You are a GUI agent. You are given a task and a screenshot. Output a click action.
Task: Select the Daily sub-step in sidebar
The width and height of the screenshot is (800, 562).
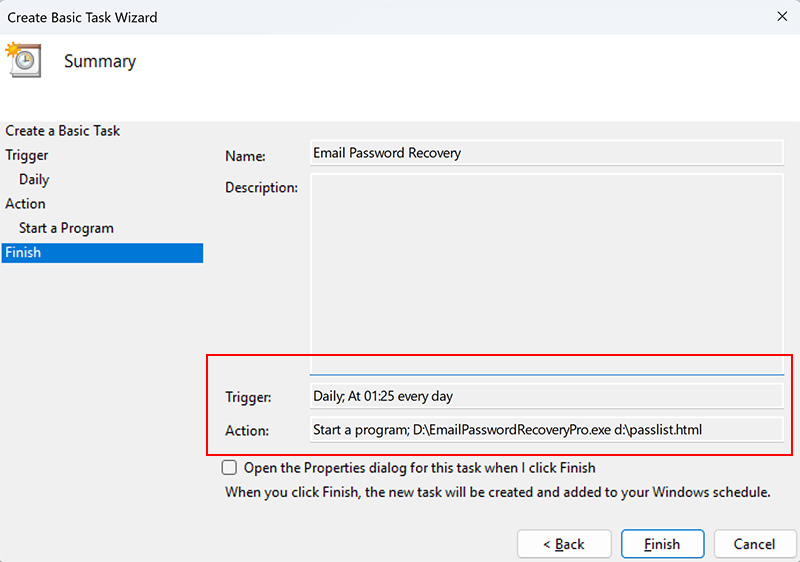coord(34,180)
